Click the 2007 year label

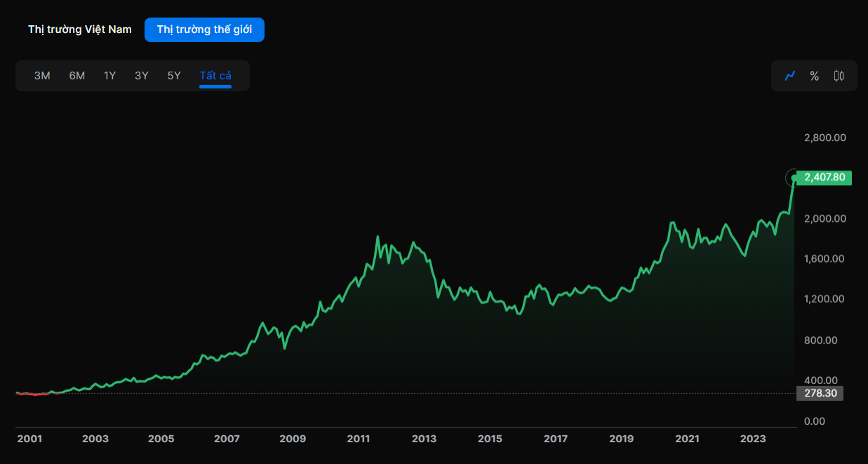tap(227, 439)
